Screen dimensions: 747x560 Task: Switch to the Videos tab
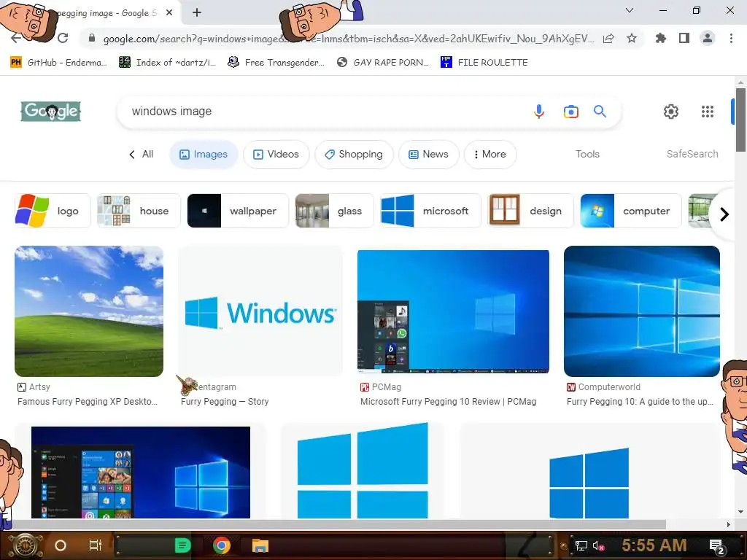276,155
